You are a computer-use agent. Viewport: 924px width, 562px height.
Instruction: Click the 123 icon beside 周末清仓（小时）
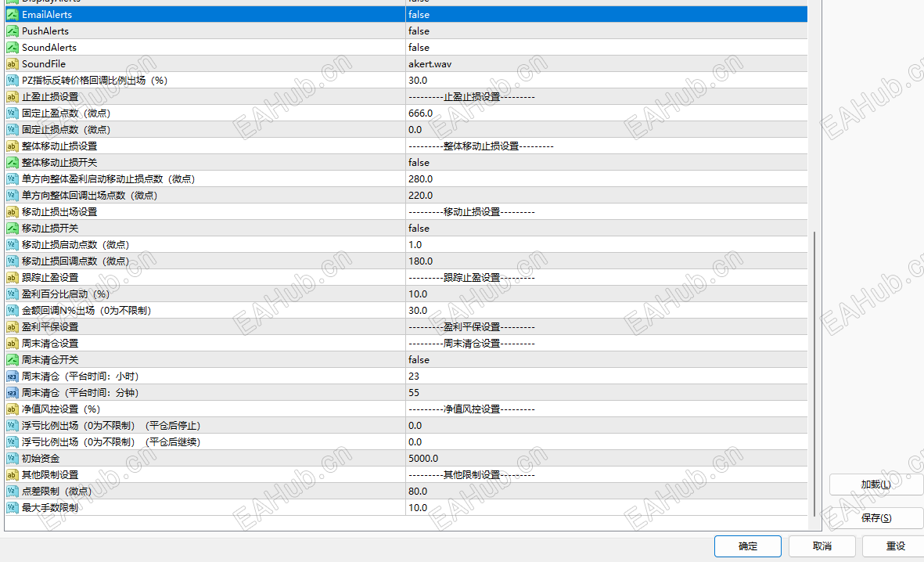[12, 376]
